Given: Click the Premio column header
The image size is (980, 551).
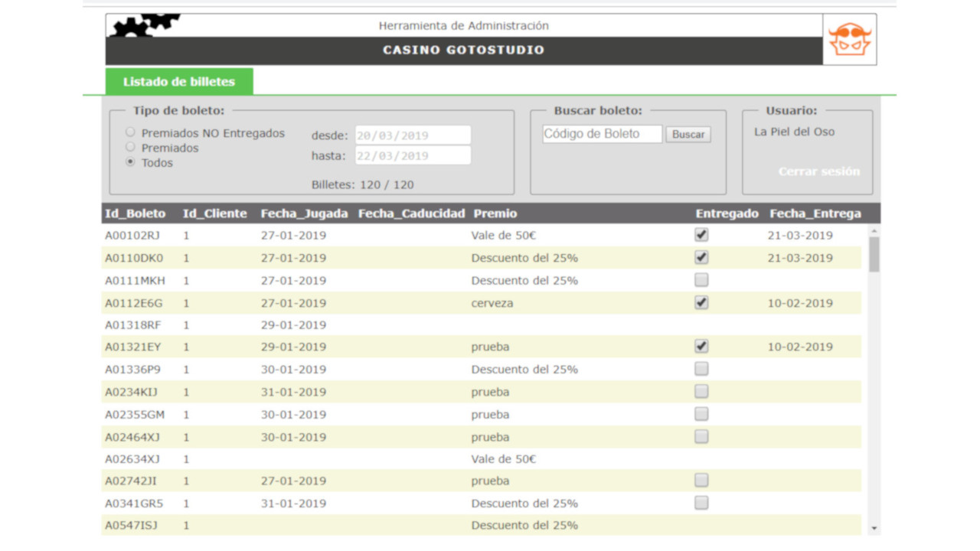Looking at the screenshot, I should [495, 214].
